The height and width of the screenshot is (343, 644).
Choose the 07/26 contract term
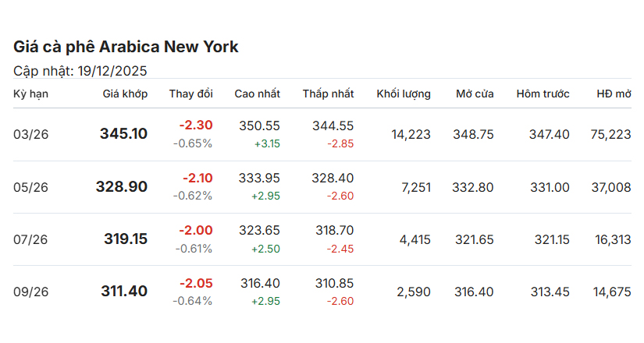point(31,239)
